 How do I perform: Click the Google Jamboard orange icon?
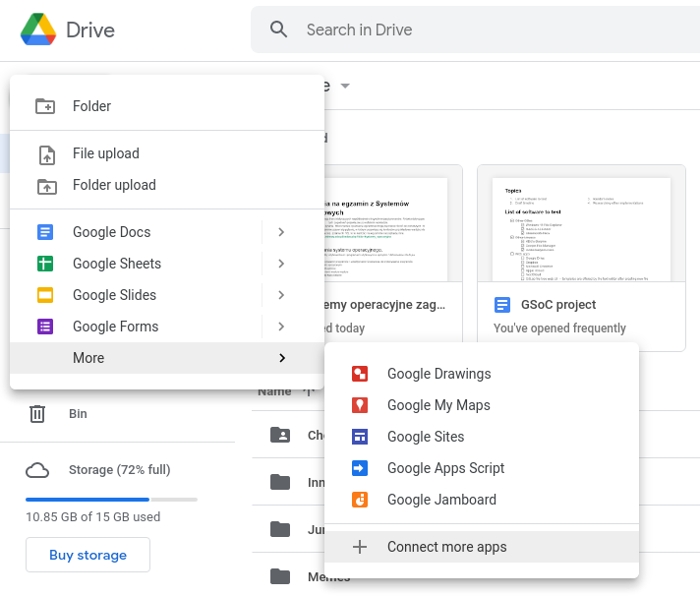coord(360,500)
